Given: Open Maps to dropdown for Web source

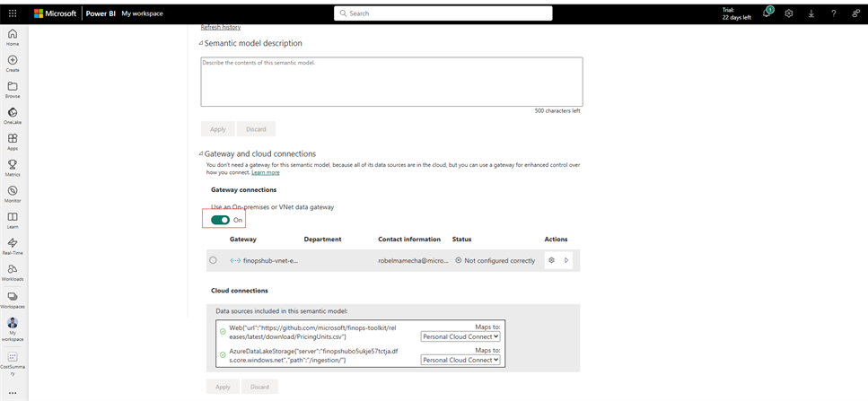Looking at the screenshot, I should tap(460, 336).
